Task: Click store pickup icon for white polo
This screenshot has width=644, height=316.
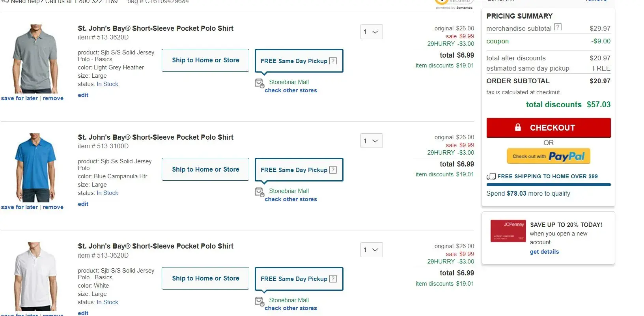Action: click(x=259, y=301)
